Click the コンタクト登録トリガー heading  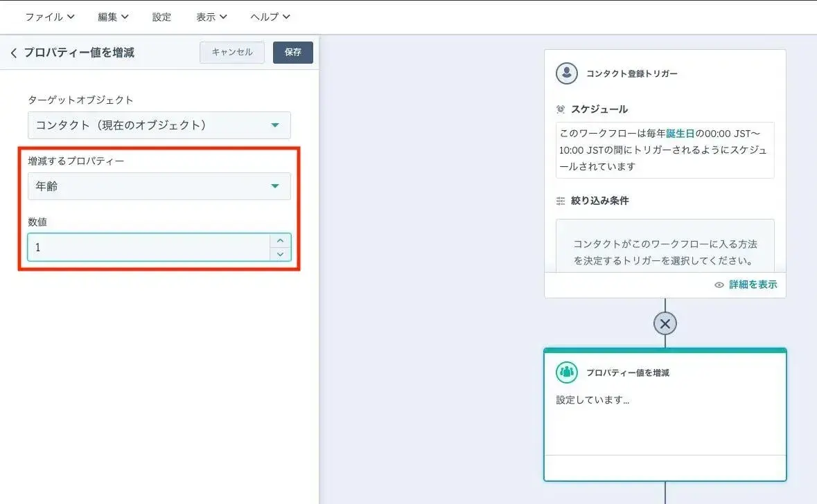click(x=631, y=73)
